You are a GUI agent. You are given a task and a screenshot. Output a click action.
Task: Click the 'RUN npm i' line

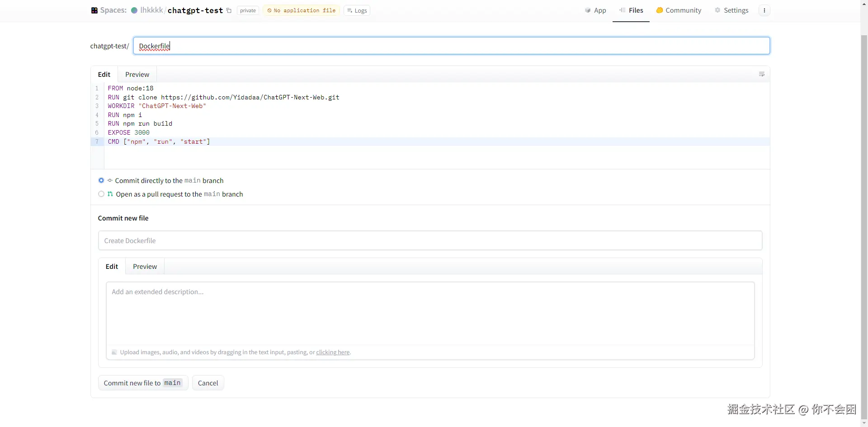125,115
